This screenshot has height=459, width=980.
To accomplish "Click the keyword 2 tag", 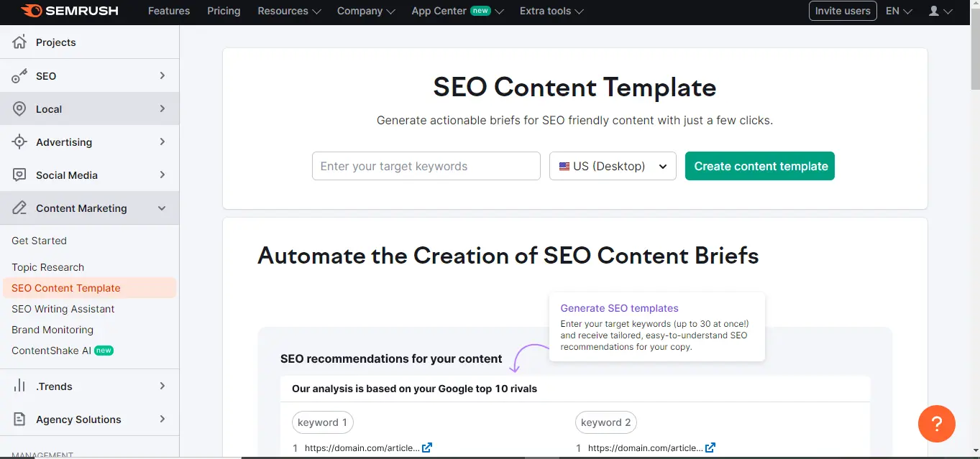I will point(605,422).
